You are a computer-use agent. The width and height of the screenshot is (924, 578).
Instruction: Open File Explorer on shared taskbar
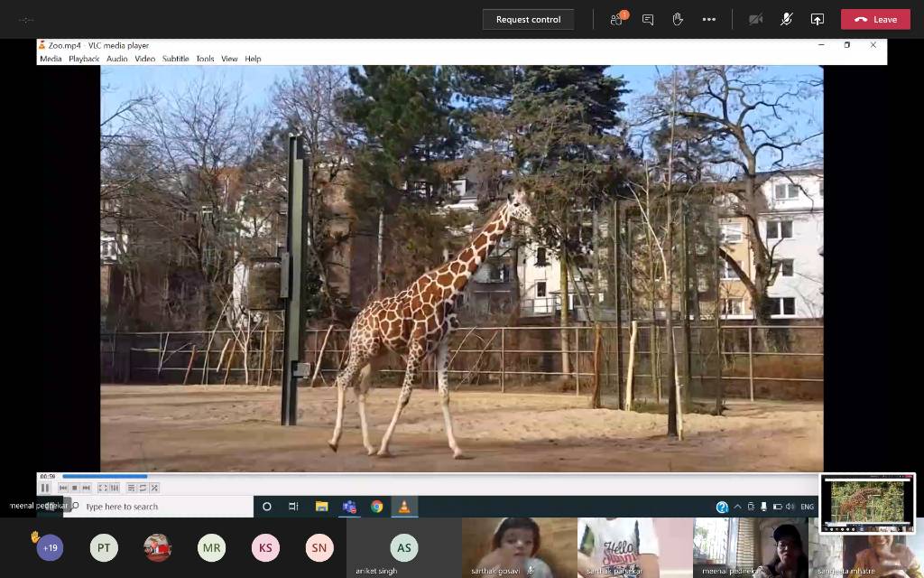[x=321, y=507]
